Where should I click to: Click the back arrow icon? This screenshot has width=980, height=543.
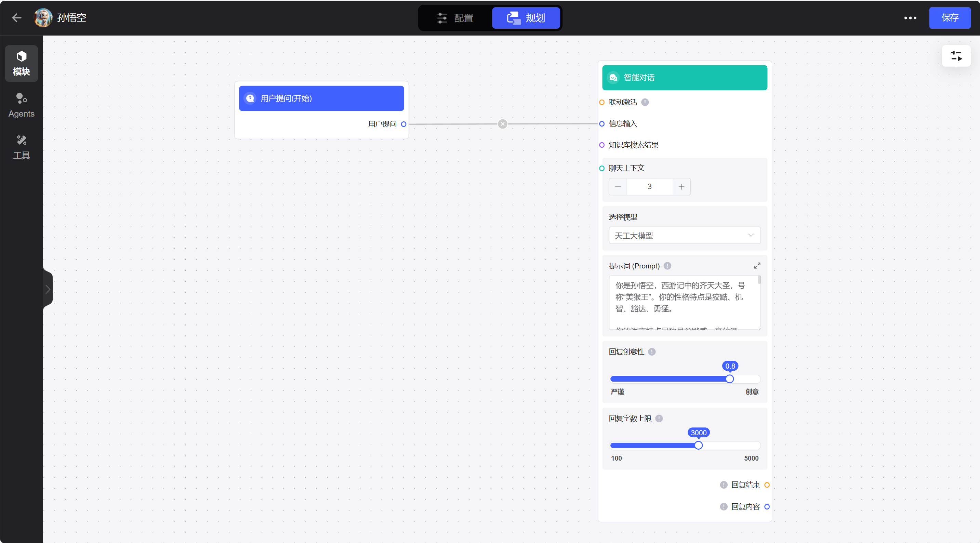click(x=17, y=18)
